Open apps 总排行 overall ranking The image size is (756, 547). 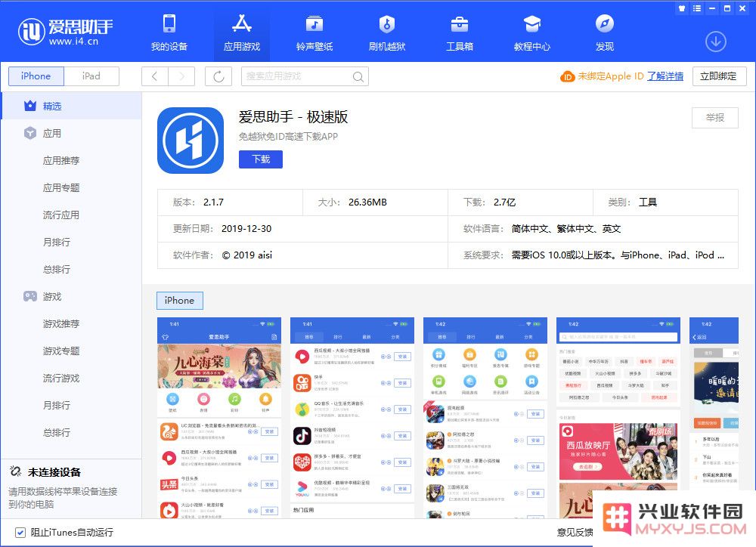click(x=57, y=270)
